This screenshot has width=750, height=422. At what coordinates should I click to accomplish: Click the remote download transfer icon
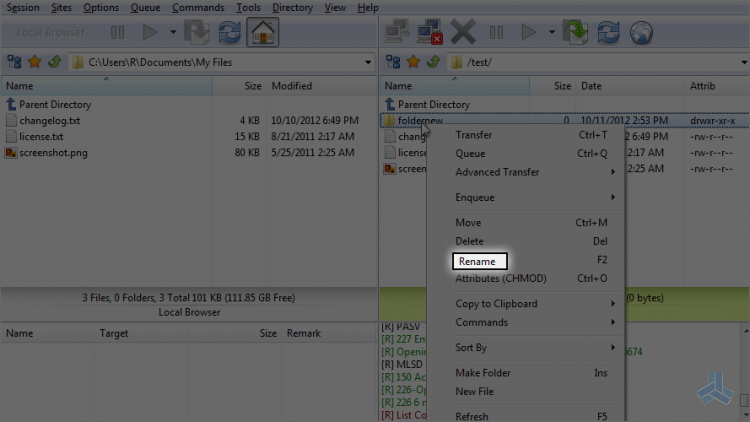coord(575,33)
